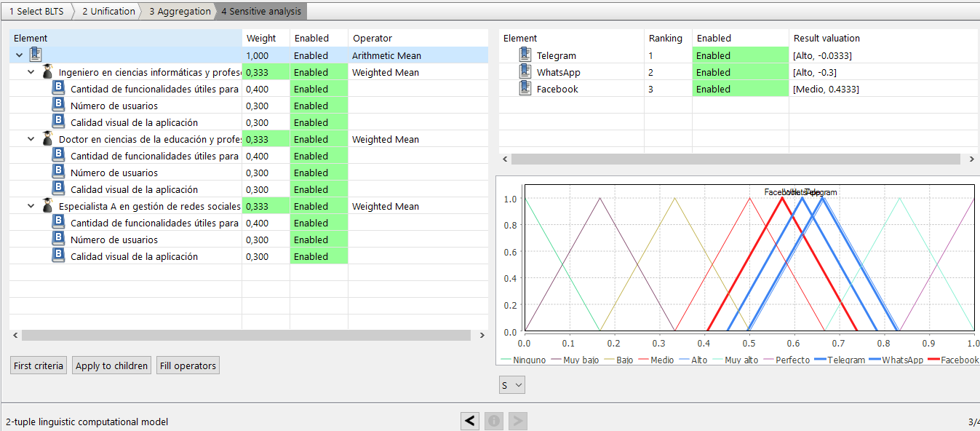Go to the 3 Aggregation step tab

click(179, 11)
